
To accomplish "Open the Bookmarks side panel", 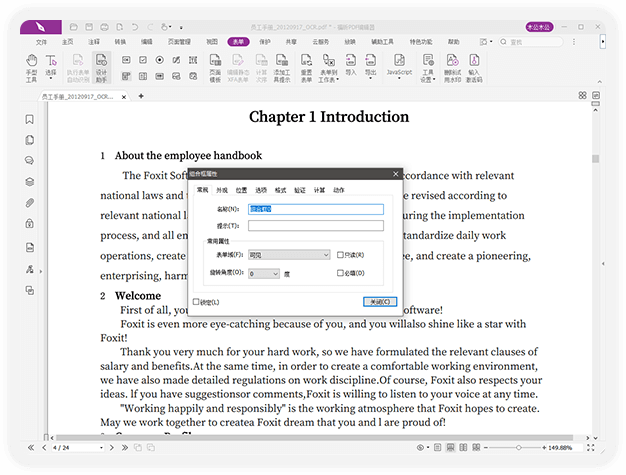I will coord(30,119).
